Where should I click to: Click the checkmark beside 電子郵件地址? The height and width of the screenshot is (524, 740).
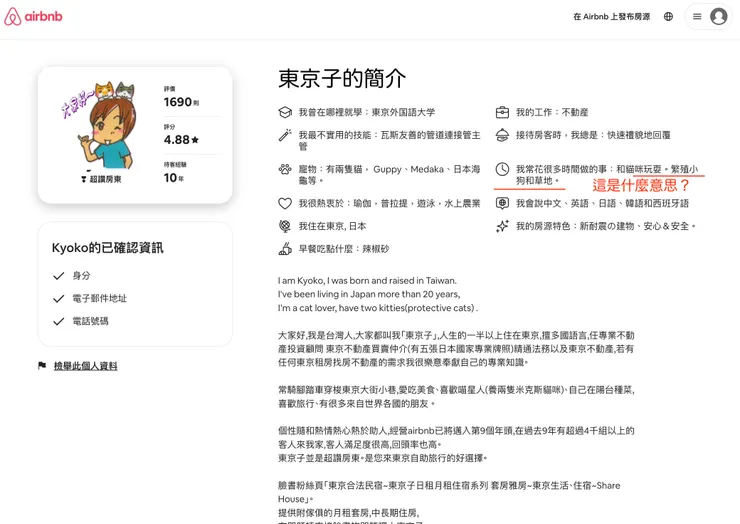pyautogui.click(x=59, y=298)
